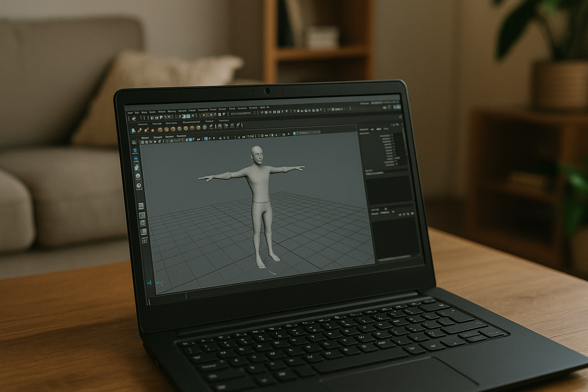Choose the single-pane layout icon in the left toolbox

pos(141,206)
